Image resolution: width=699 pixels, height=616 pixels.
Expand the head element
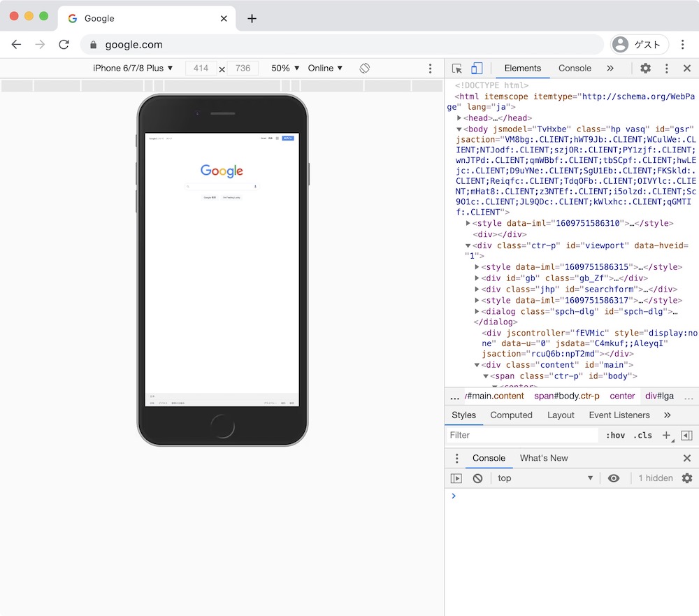[459, 117]
